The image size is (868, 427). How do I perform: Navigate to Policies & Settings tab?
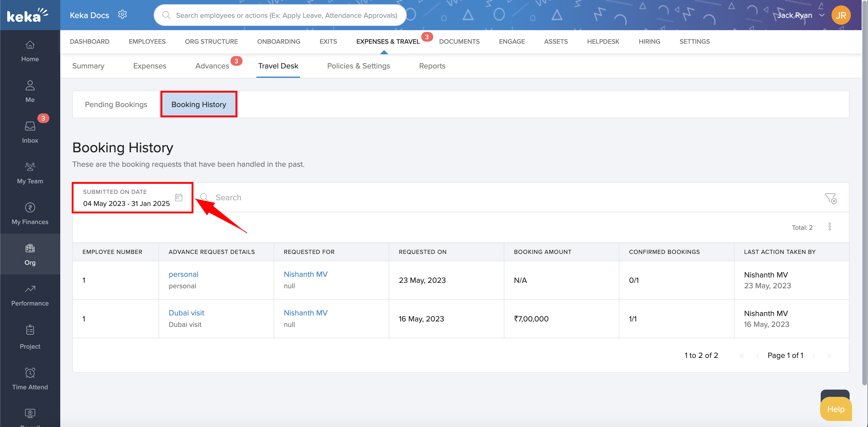tap(359, 66)
